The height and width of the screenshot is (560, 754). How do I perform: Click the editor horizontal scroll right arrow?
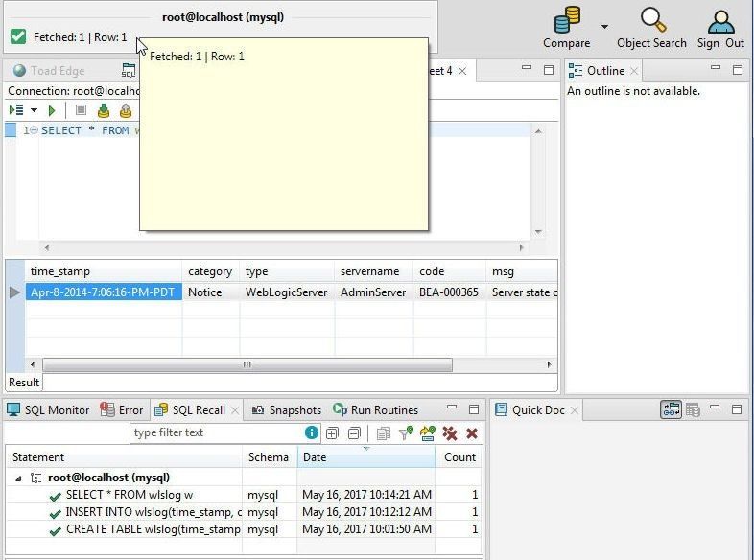point(521,247)
